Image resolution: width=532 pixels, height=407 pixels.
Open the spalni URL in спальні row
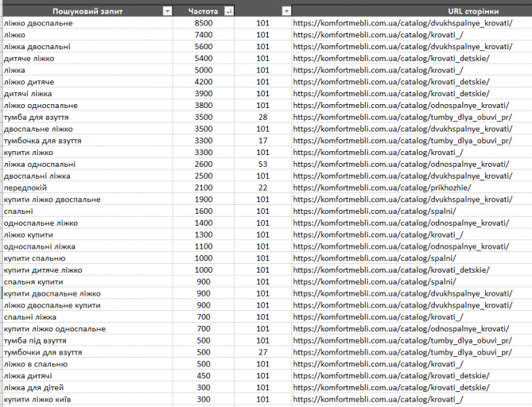[375, 211]
